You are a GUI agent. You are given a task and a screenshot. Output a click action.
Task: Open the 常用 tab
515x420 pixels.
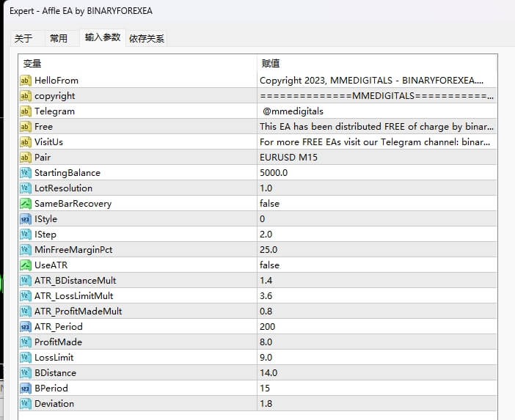coord(59,39)
